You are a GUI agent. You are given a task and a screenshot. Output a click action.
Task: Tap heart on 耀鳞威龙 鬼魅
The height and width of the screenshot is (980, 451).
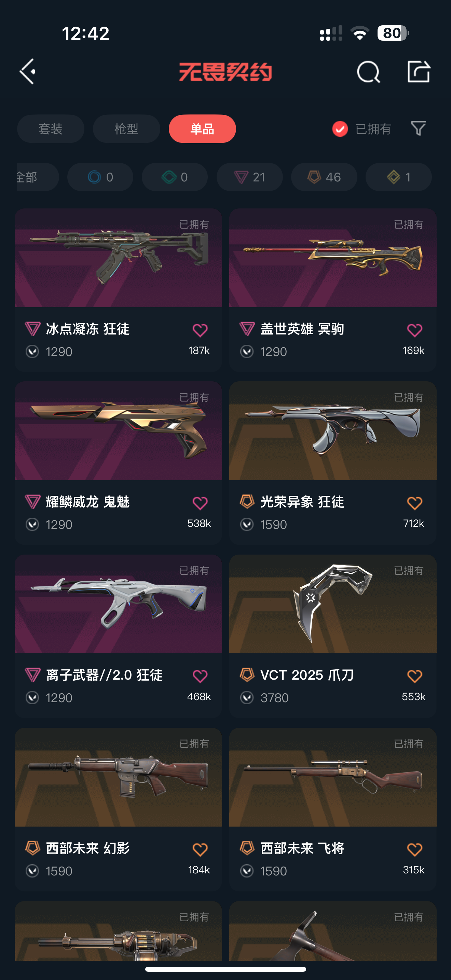(x=200, y=503)
